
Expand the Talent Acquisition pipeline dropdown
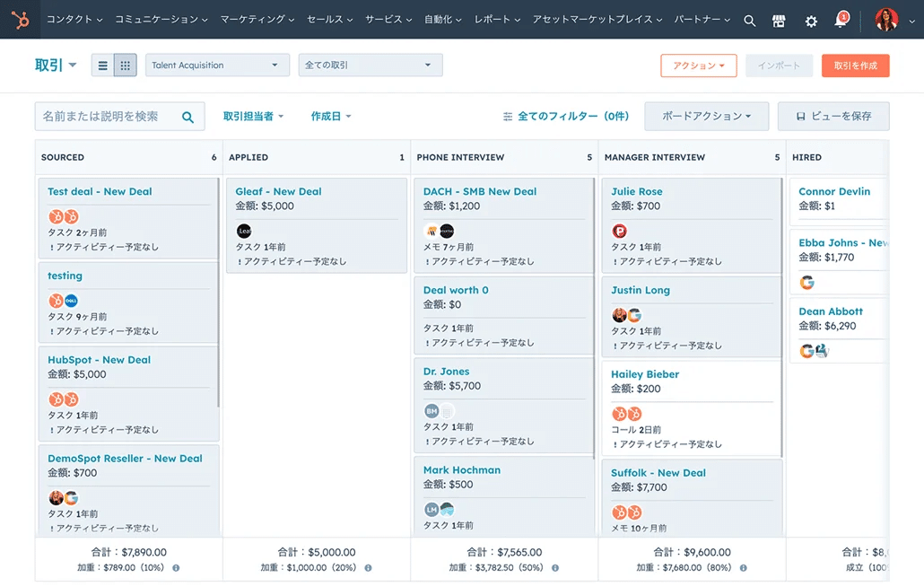click(x=217, y=66)
